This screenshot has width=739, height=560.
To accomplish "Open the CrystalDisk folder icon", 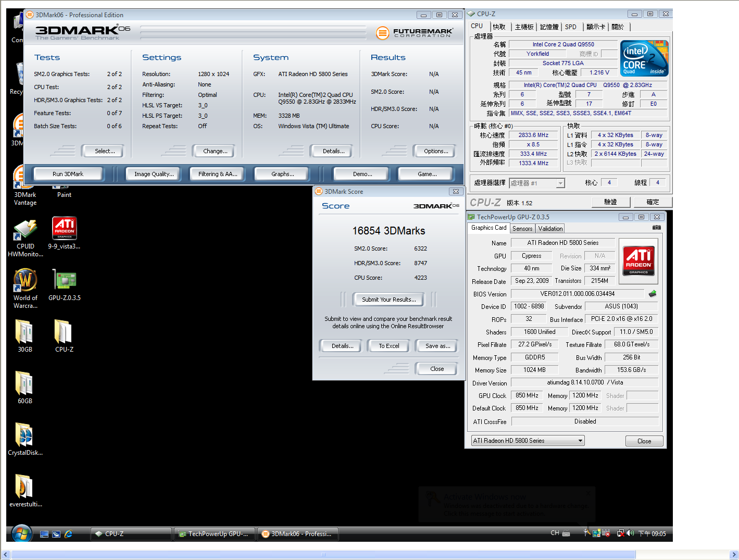I will coord(25,439).
